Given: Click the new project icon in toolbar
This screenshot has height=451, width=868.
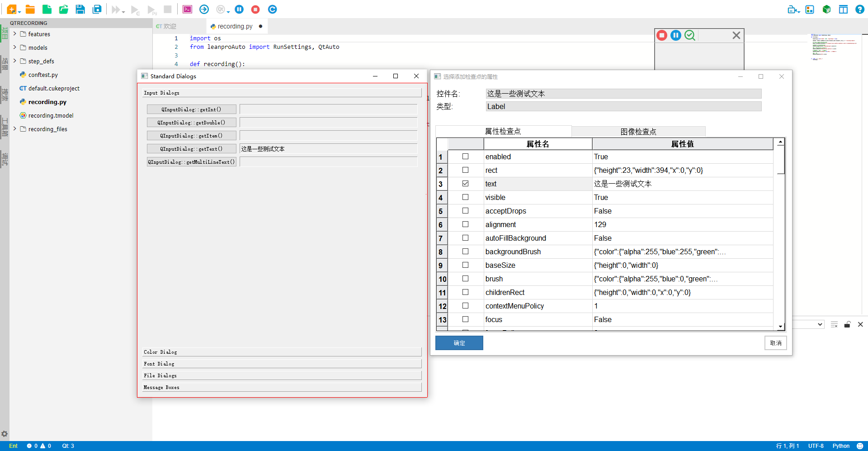Looking at the screenshot, I should coord(12,9).
